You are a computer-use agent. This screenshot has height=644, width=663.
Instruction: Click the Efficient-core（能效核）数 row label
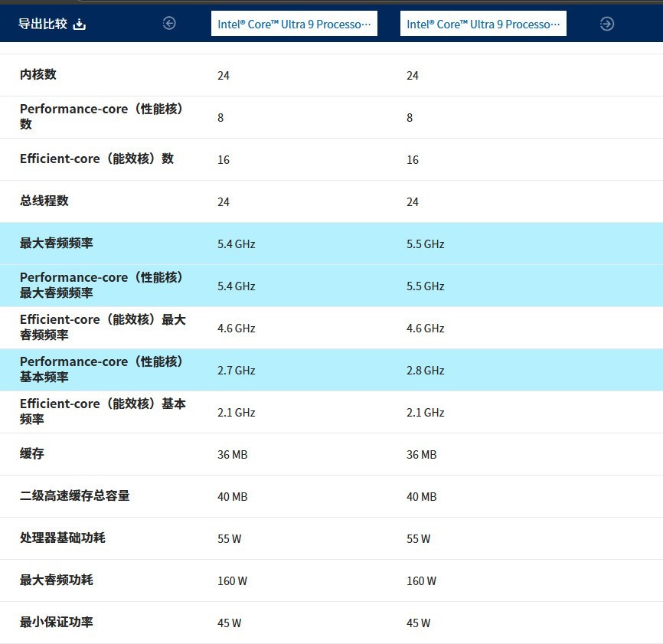[97, 159]
